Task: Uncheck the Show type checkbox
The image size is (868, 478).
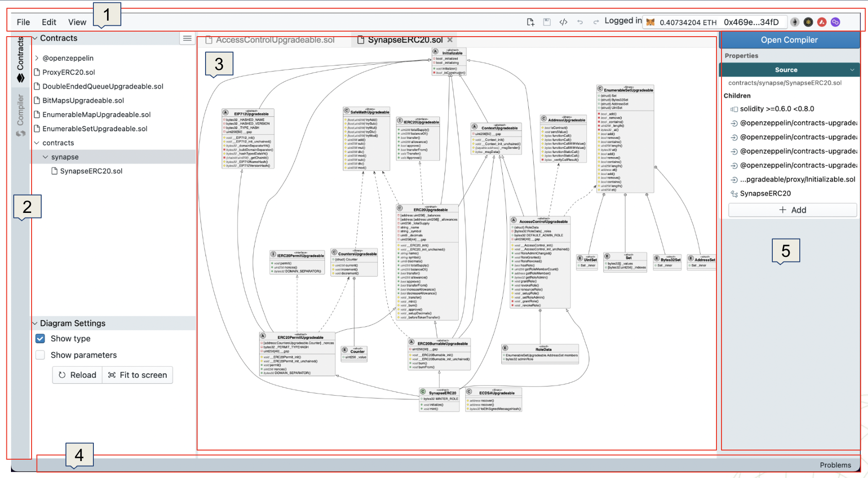Action: point(40,338)
